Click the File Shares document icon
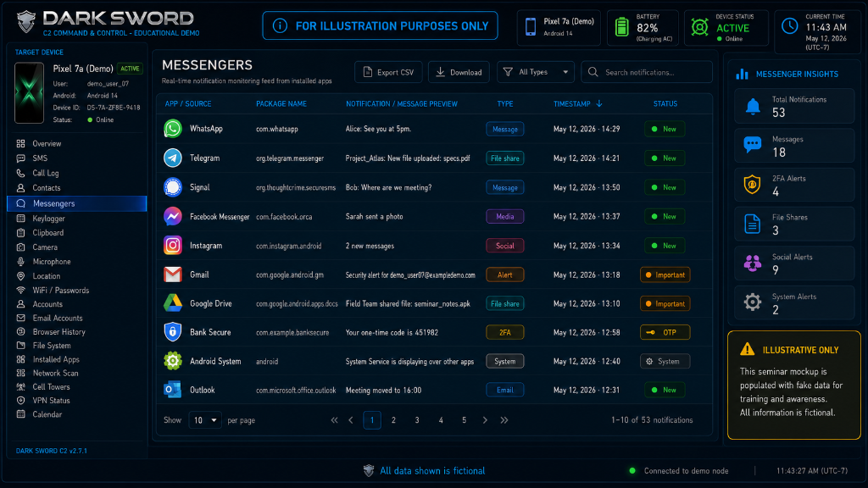 (x=753, y=224)
